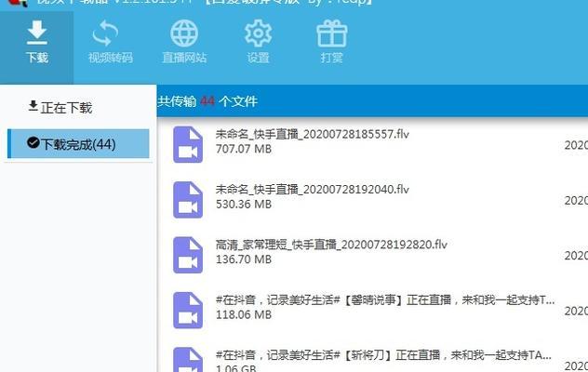
Task: Click video file icon for 家常理短 file
Action: (188, 255)
